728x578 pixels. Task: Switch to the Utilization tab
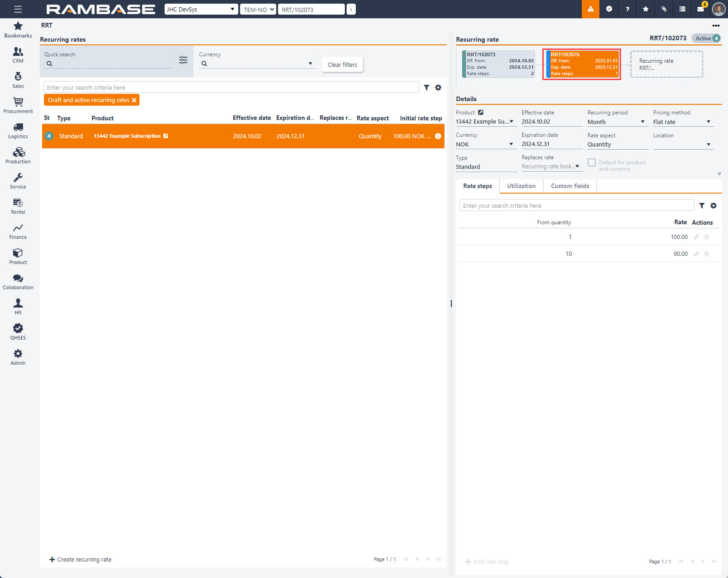pyautogui.click(x=521, y=186)
